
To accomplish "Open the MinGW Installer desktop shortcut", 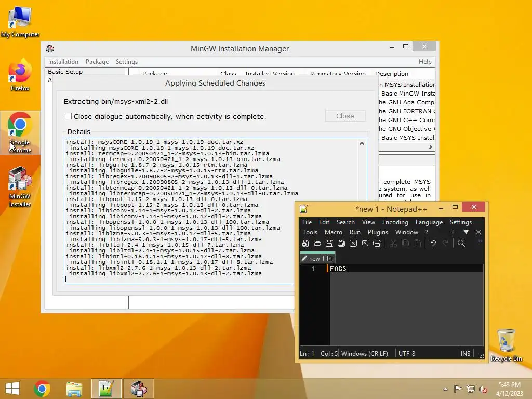I will [20, 187].
